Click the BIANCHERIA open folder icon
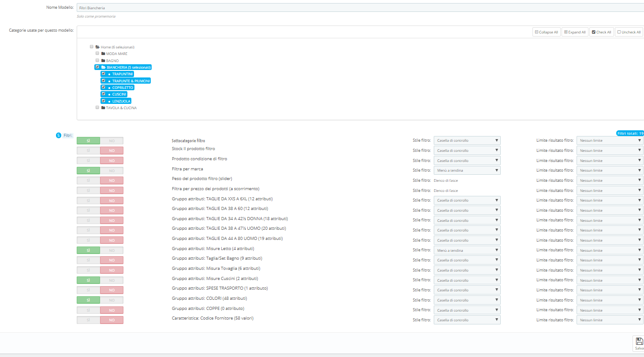The width and height of the screenshot is (644, 357). [103, 67]
